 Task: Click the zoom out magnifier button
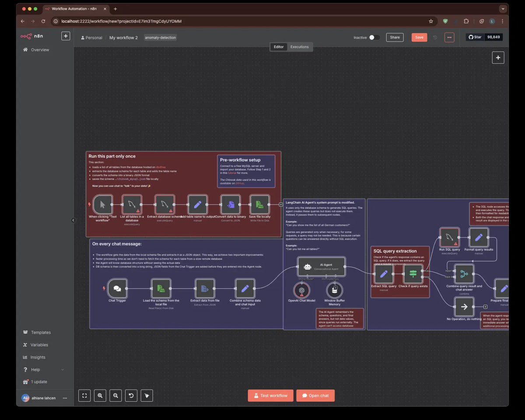[115, 395]
